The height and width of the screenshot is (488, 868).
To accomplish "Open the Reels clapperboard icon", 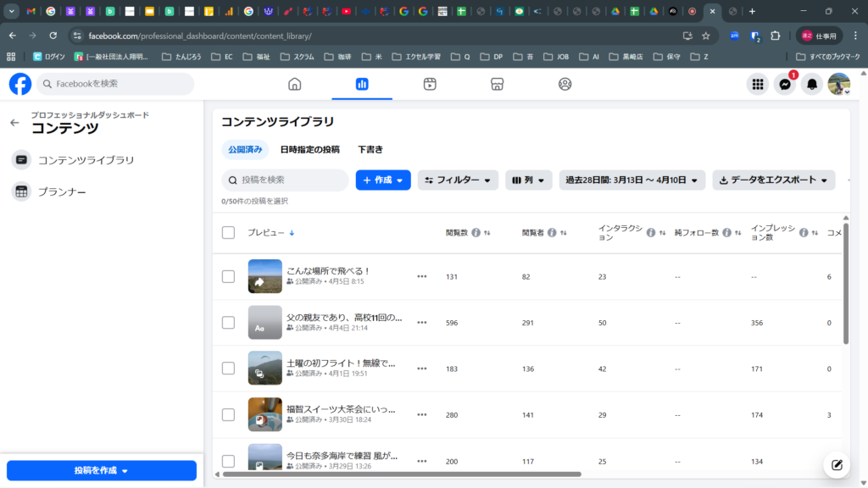I will click(x=430, y=84).
